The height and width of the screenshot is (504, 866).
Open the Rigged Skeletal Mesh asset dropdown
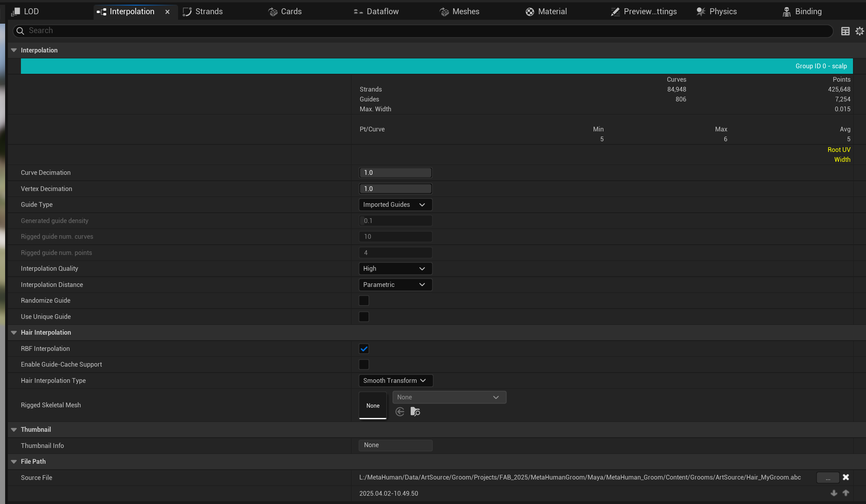449,397
